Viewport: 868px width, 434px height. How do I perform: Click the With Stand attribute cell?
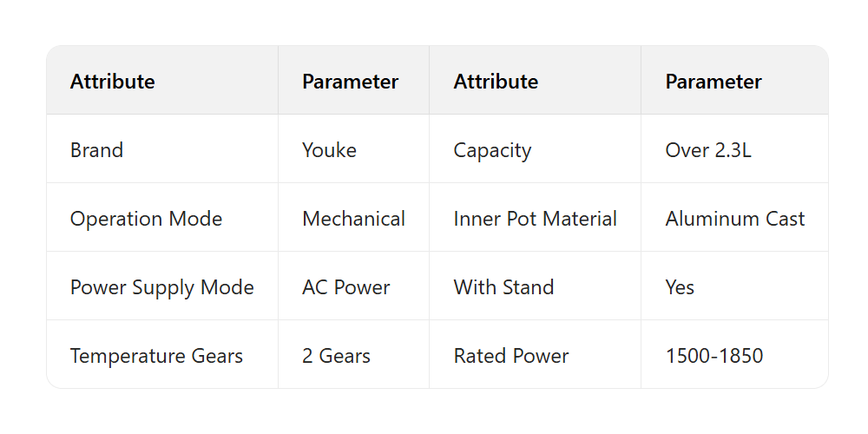(503, 287)
